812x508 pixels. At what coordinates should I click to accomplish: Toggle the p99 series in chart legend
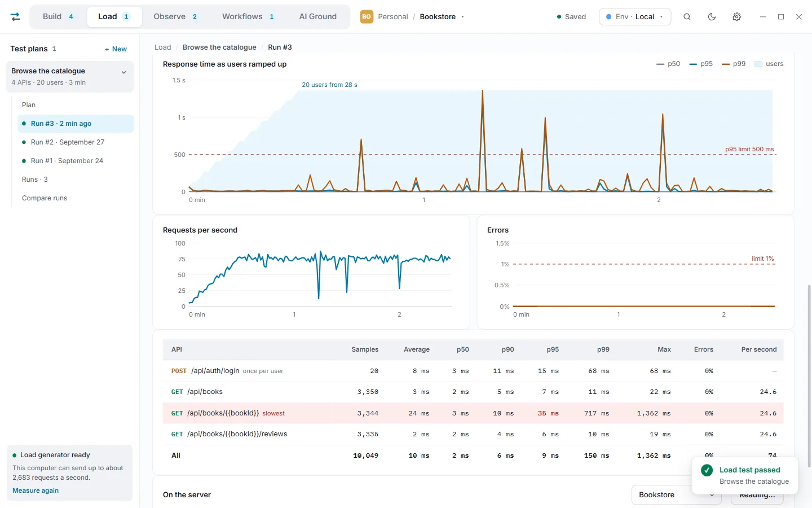[x=734, y=64]
